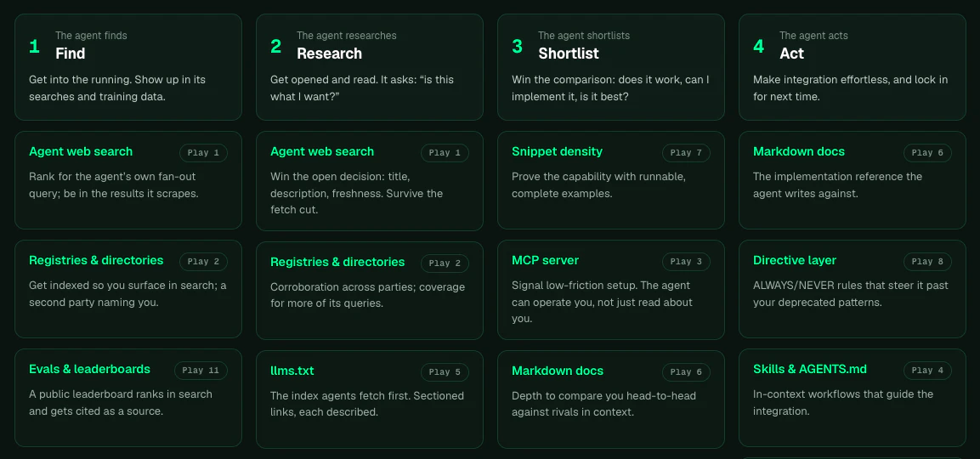The image size is (980, 459).
Task: Click the Play 5 badge
Action: [x=445, y=372]
